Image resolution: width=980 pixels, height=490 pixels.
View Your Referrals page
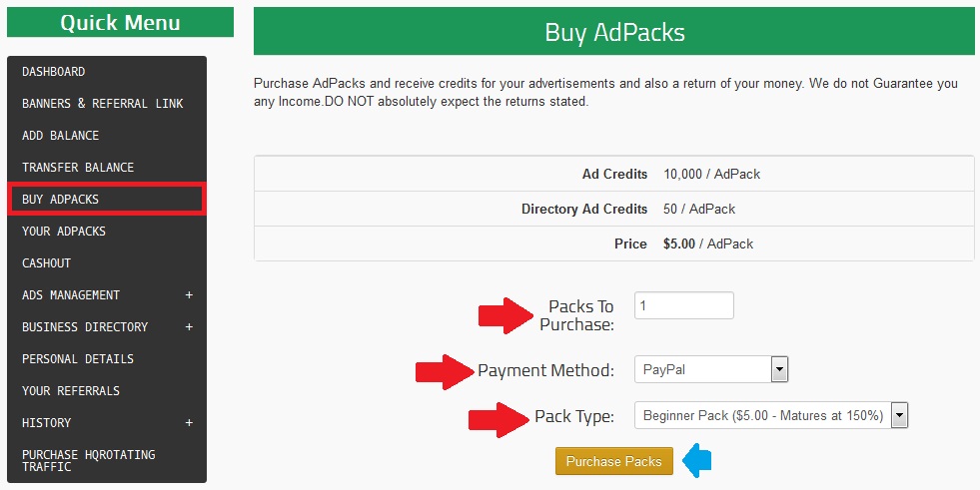(71, 391)
